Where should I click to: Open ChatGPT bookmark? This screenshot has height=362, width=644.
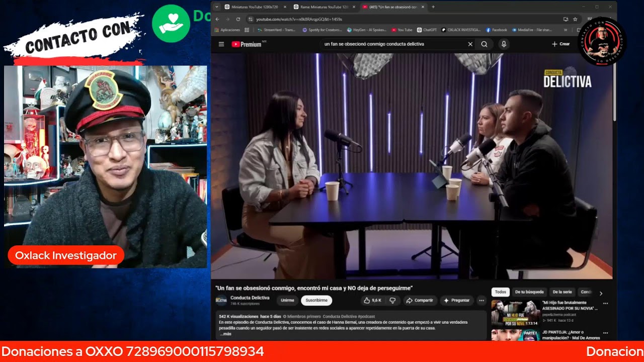click(x=427, y=30)
